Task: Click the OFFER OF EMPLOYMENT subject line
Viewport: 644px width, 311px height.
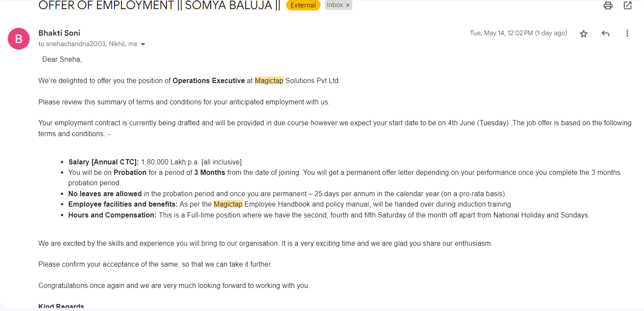Action: pos(159,5)
